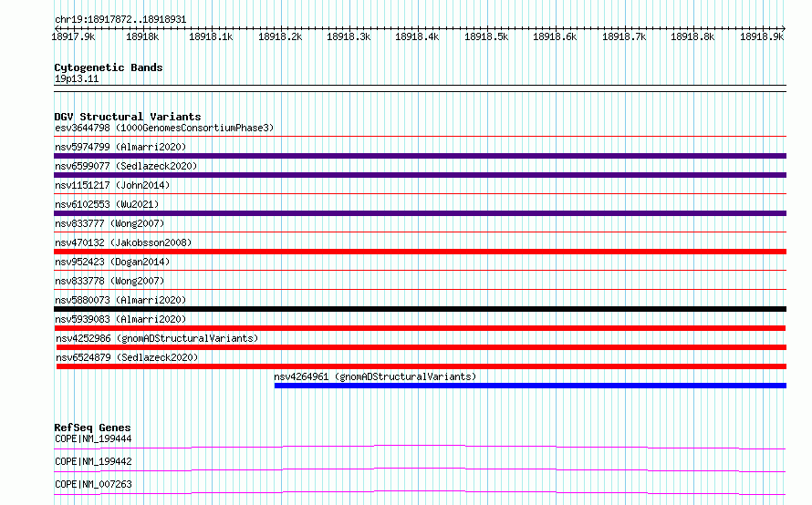Click the 18918.2k ruler position

tap(280, 36)
